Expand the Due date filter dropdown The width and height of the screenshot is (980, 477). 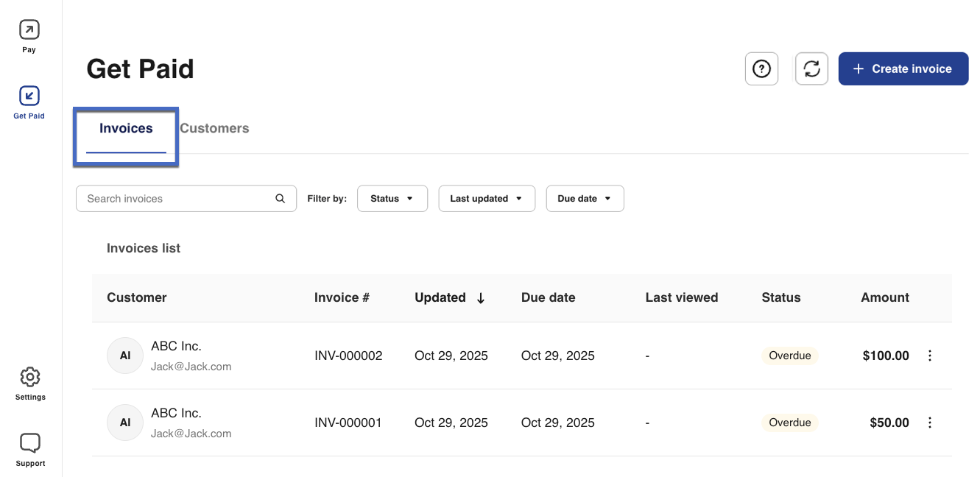585,199
